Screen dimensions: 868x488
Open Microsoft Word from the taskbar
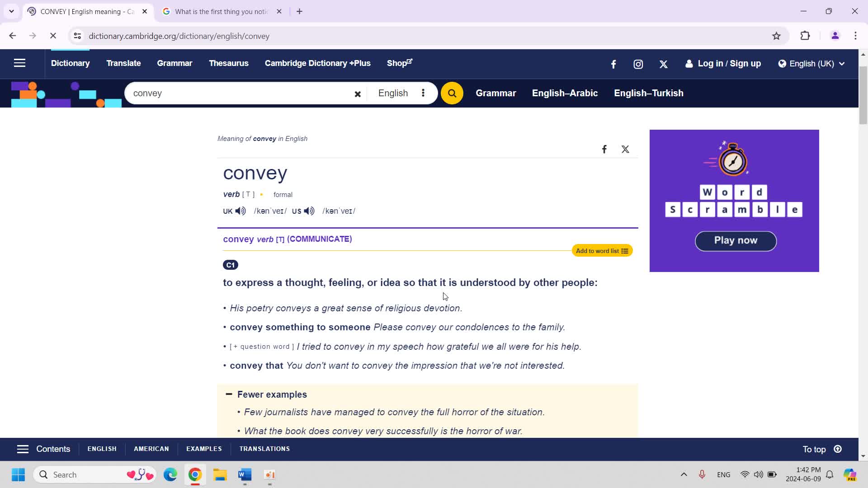pos(245,474)
